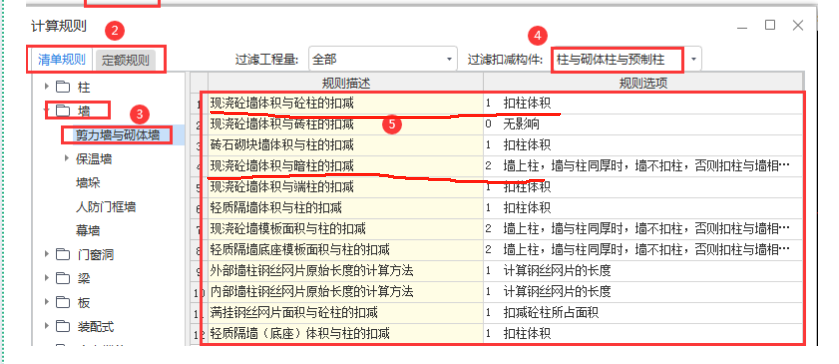This screenshot has width=839, height=364.
Task: Switch to the 定额规则 tab
Action: pos(125,60)
